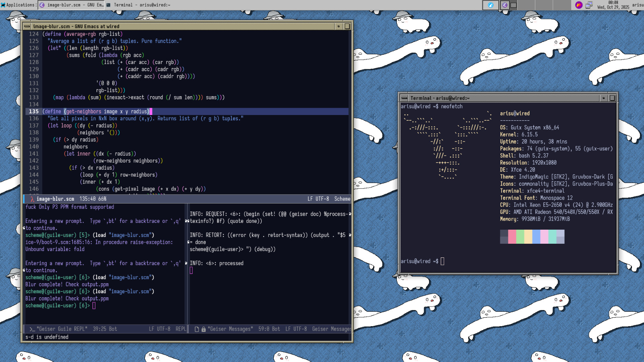
Task: Open the Emacs window menu button in its title bar
Action: coord(27,26)
